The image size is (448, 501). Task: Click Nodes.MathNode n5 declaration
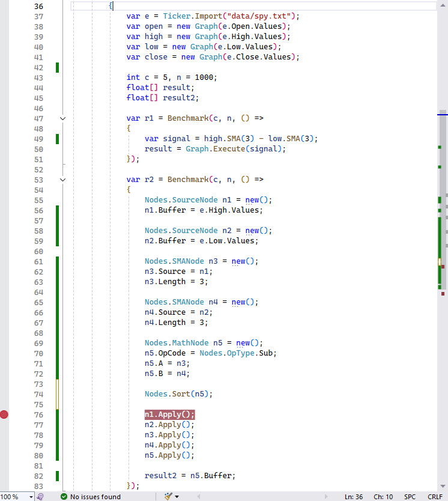[204, 343]
